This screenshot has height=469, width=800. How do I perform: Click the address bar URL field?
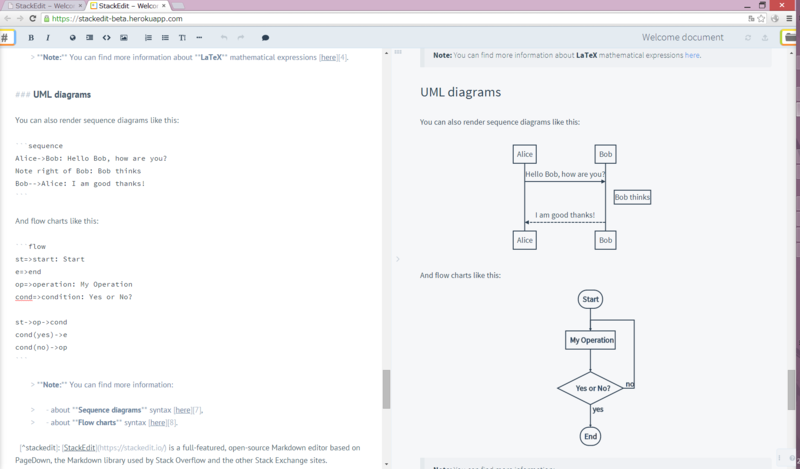coord(393,18)
